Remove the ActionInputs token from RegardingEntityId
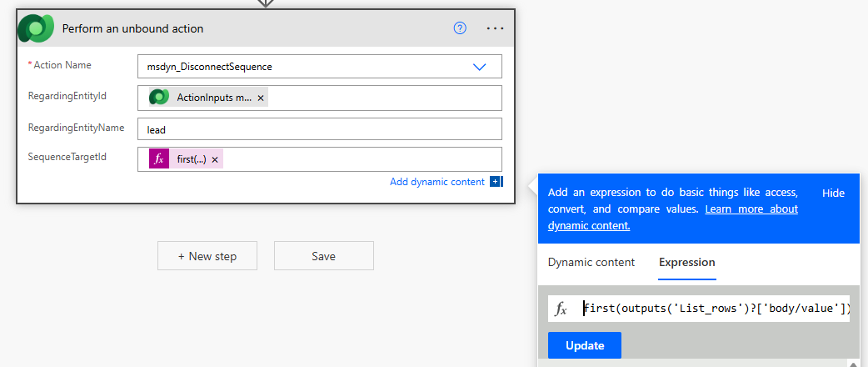The image size is (868, 367). pos(261,98)
